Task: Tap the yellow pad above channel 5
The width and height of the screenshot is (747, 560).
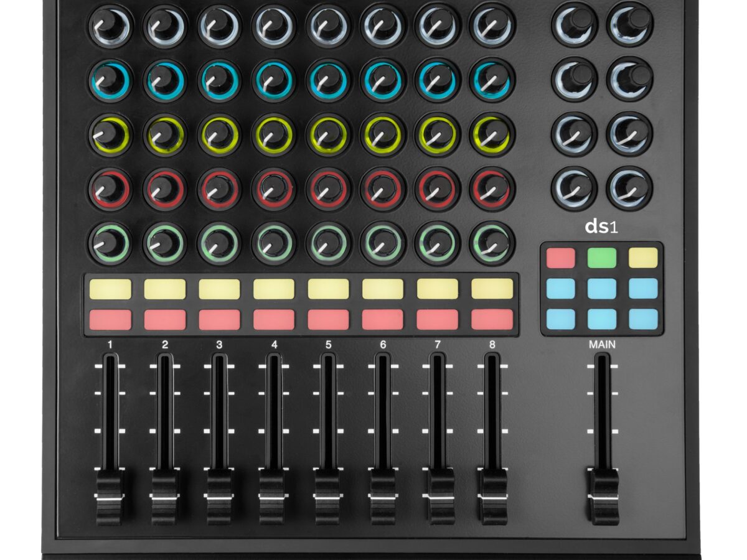Action: point(328,289)
